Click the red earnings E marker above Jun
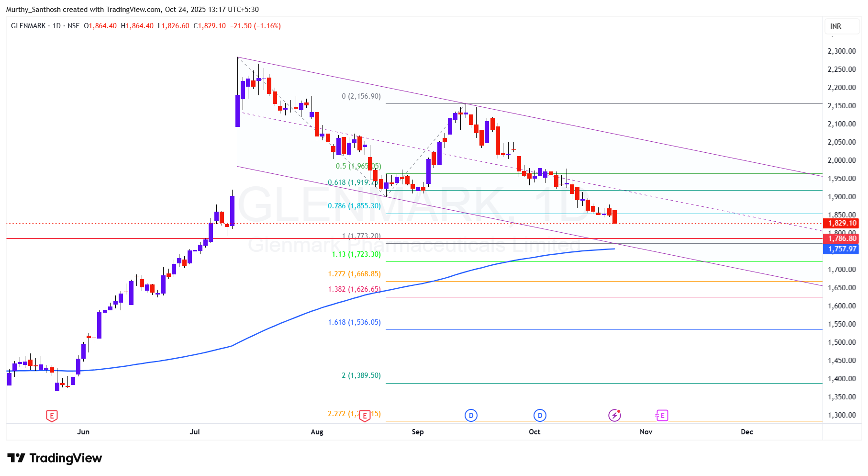Viewport: 868px width, 476px height. [x=52, y=416]
